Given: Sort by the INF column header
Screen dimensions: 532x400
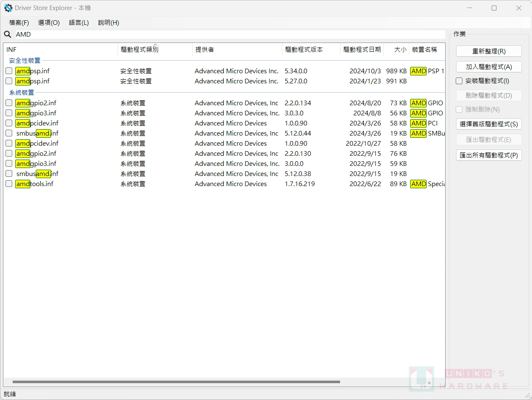Looking at the screenshot, I should (61, 50).
